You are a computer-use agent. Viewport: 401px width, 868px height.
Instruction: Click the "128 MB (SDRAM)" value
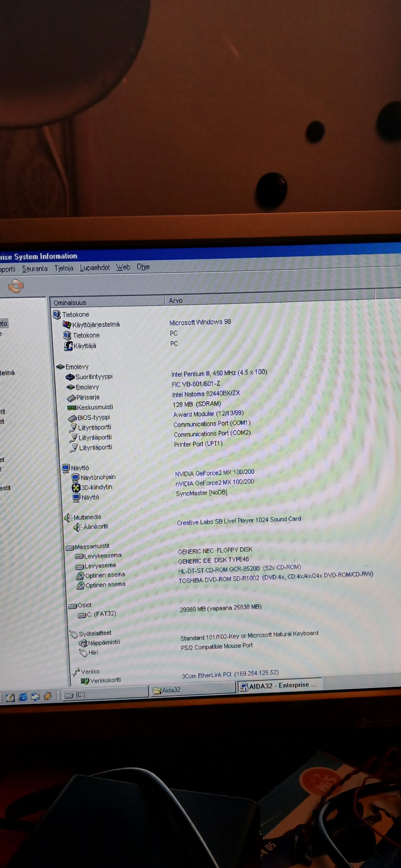(x=197, y=404)
